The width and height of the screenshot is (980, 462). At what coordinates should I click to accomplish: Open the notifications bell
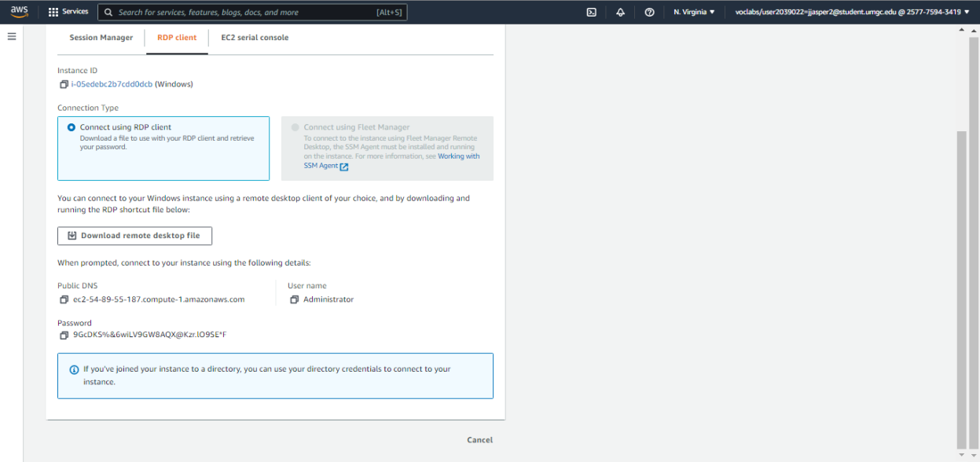point(620,13)
